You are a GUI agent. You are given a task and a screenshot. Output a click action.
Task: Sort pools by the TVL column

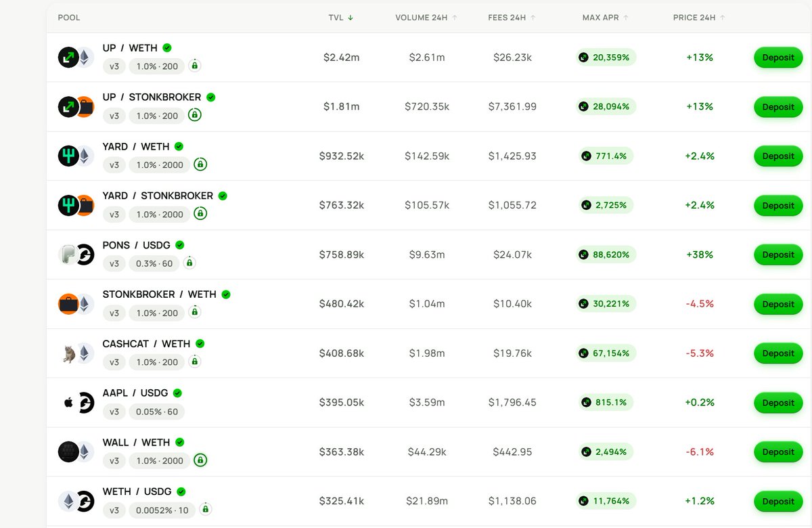(341, 18)
